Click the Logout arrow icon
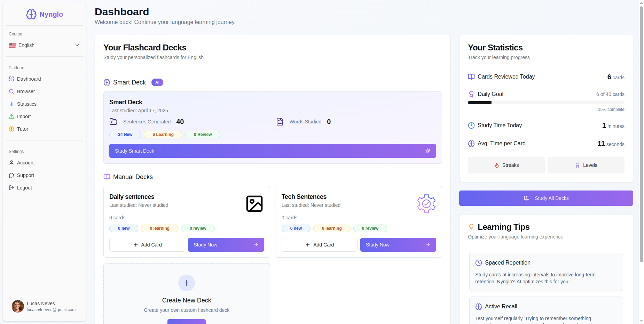The image size is (644, 324). tap(11, 188)
